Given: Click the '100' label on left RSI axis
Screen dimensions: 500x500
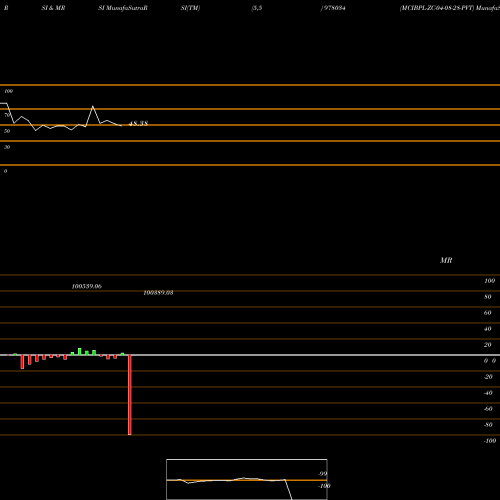Looking at the screenshot, I should [x=8, y=91].
